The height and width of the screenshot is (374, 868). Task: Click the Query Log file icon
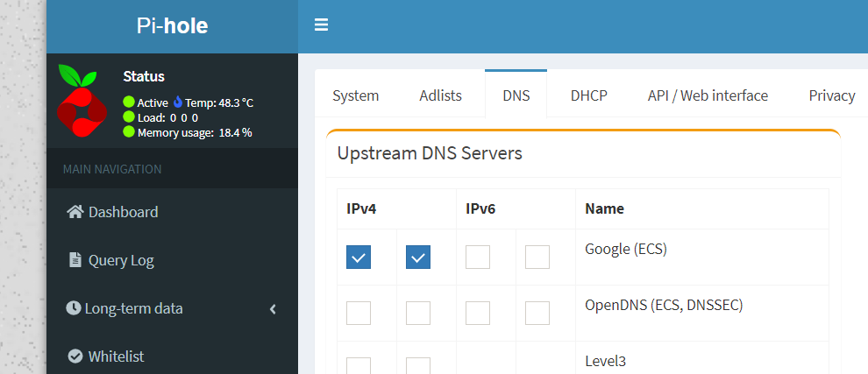75,260
